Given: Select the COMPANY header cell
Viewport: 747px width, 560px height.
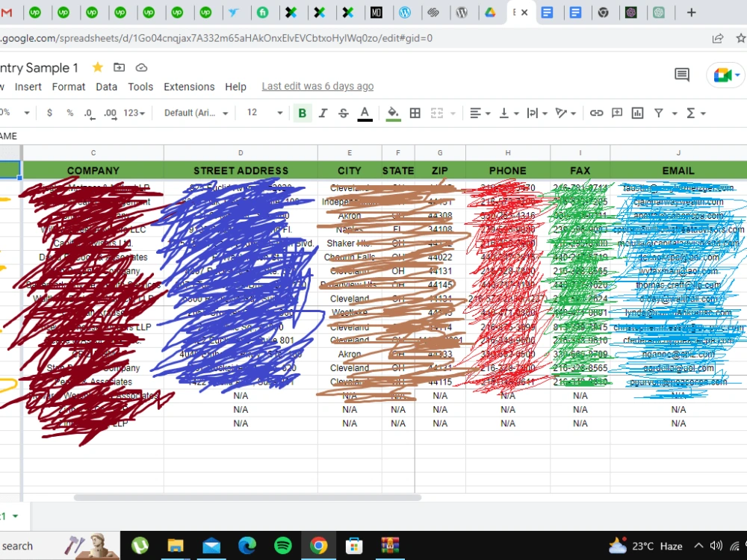Looking at the screenshot, I should (93, 170).
